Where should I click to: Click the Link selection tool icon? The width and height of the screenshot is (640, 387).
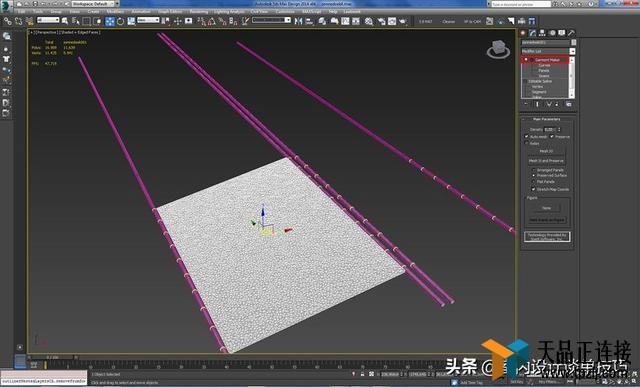(8, 21)
